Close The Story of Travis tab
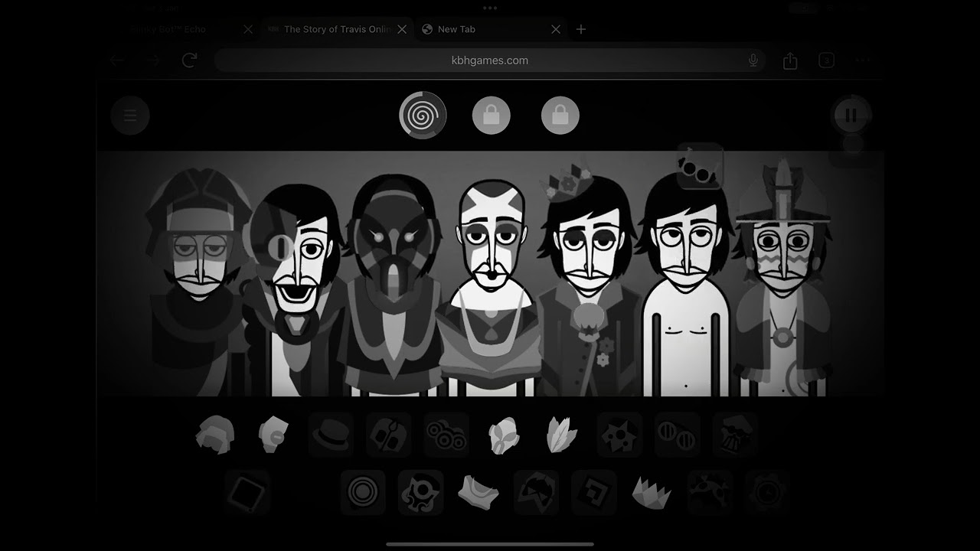Image resolution: width=980 pixels, height=551 pixels. [402, 29]
